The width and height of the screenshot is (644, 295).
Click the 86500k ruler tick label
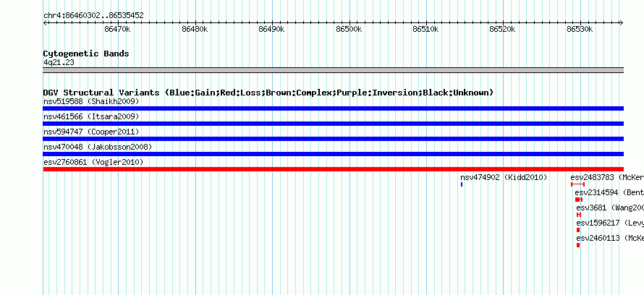click(x=349, y=30)
